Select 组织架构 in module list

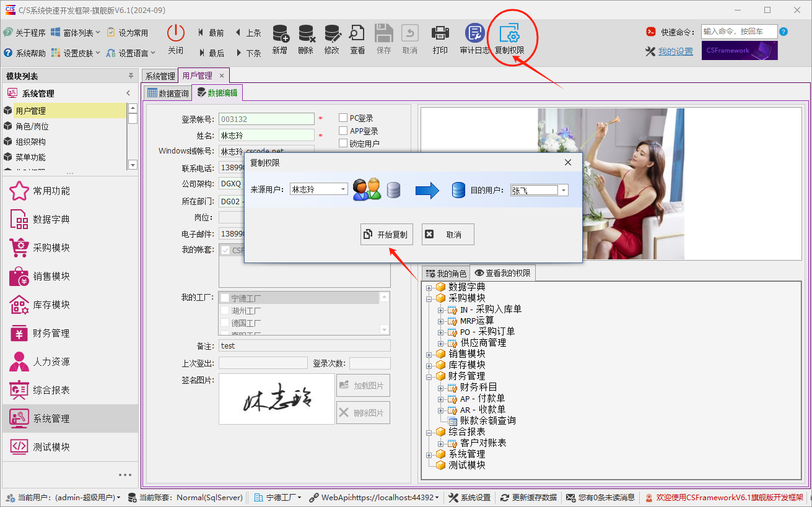pyautogui.click(x=64, y=142)
